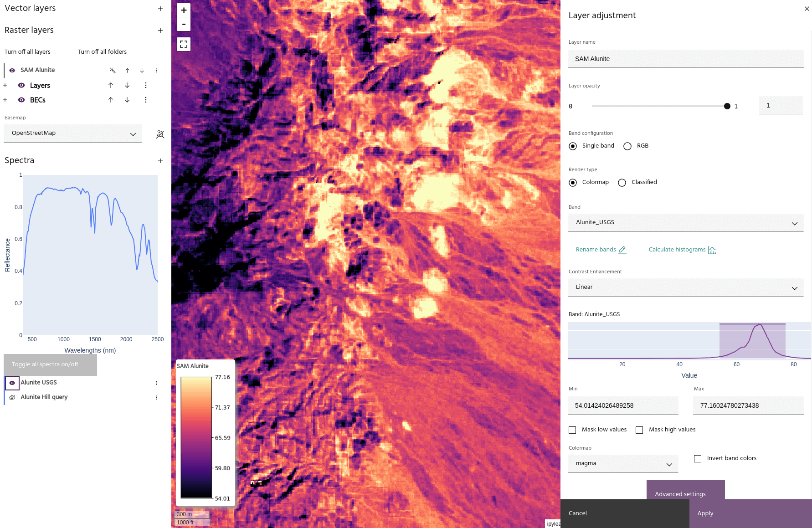Click the map zoom out button

(184, 24)
